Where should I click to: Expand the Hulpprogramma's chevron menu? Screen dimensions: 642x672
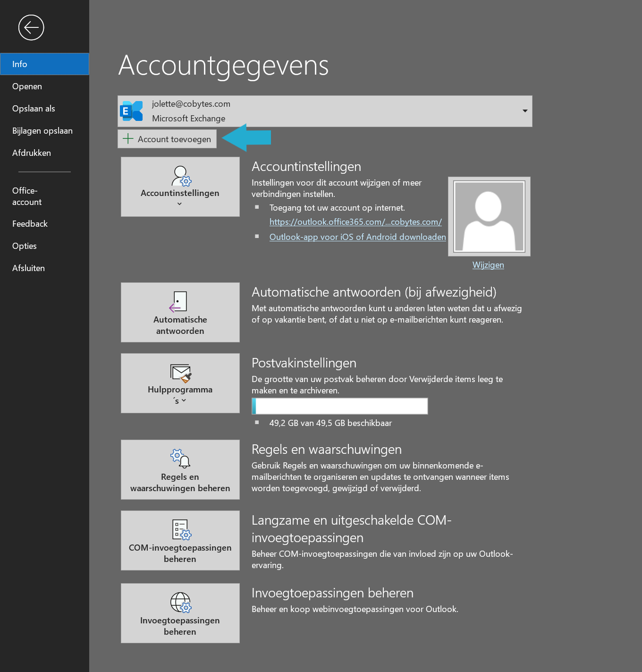pyautogui.click(x=184, y=400)
